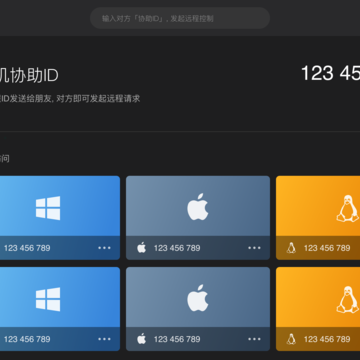Viewport: 360px width, 360px height.
Task: Open more options on second-row Windows card
Action: pyautogui.click(x=104, y=339)
